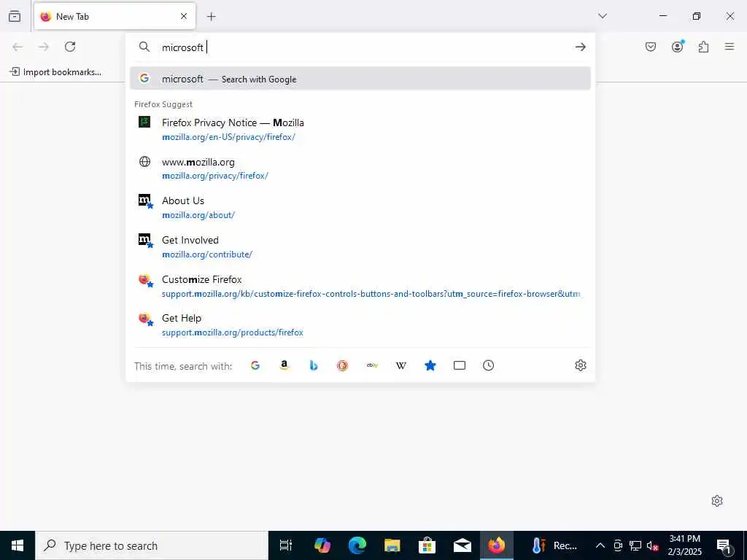Viewport: 747px width, 560px height.
Task: Open Get Help bookmark suggestion
Action: pos(360,324)
